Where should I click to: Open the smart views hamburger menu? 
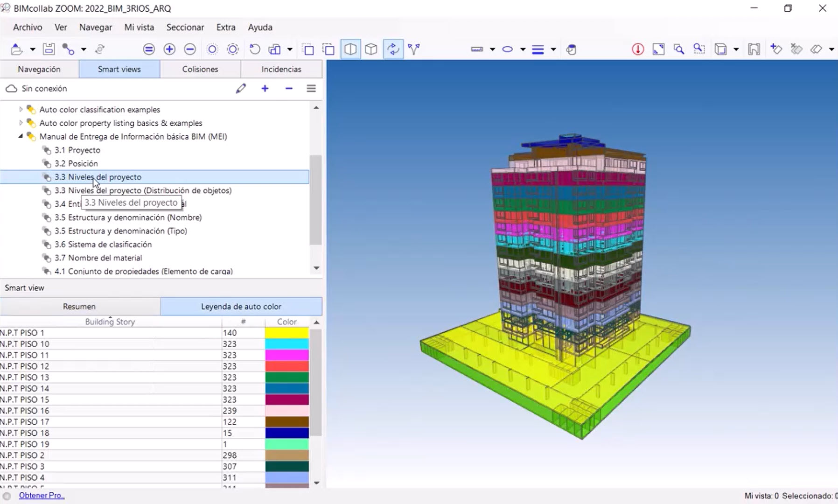(311, 89)
